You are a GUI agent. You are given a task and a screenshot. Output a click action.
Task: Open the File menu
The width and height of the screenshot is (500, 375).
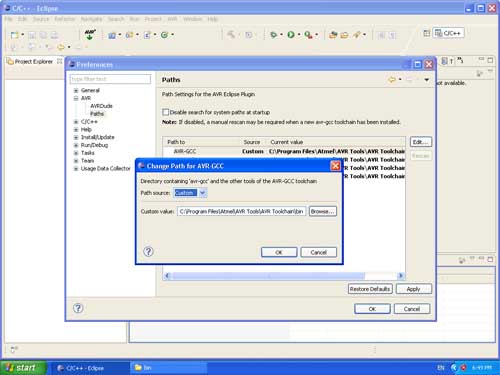[8, 19]
